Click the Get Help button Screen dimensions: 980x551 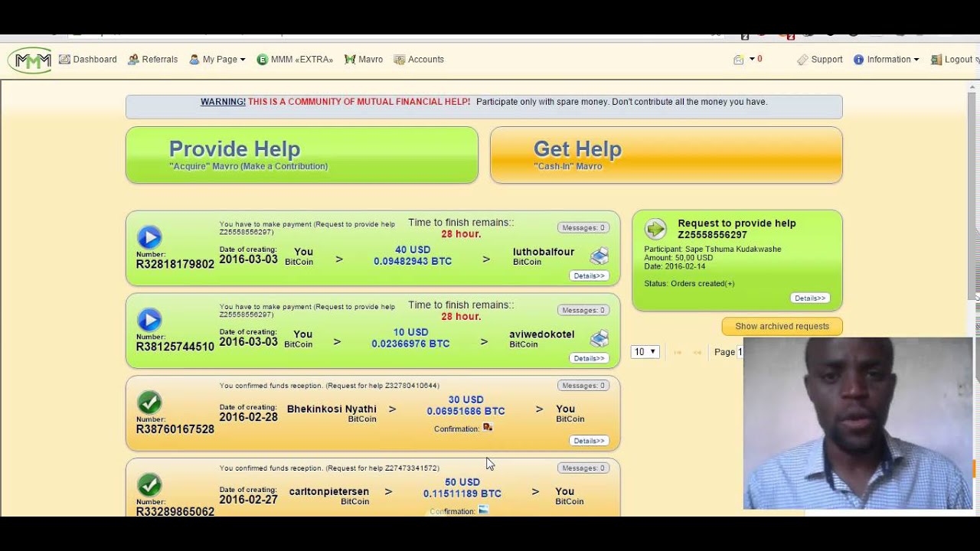point(666,155)
